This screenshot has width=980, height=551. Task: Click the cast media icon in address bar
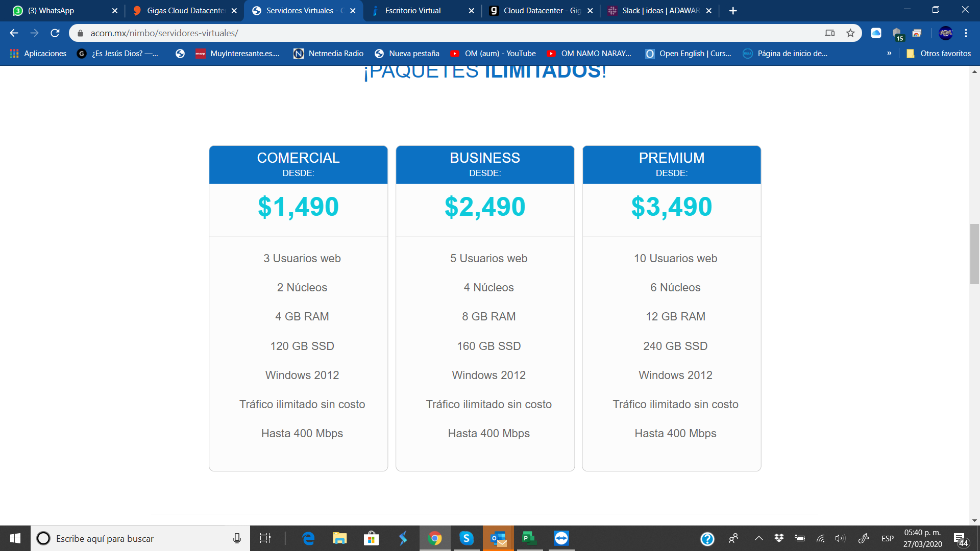[830, 33]
